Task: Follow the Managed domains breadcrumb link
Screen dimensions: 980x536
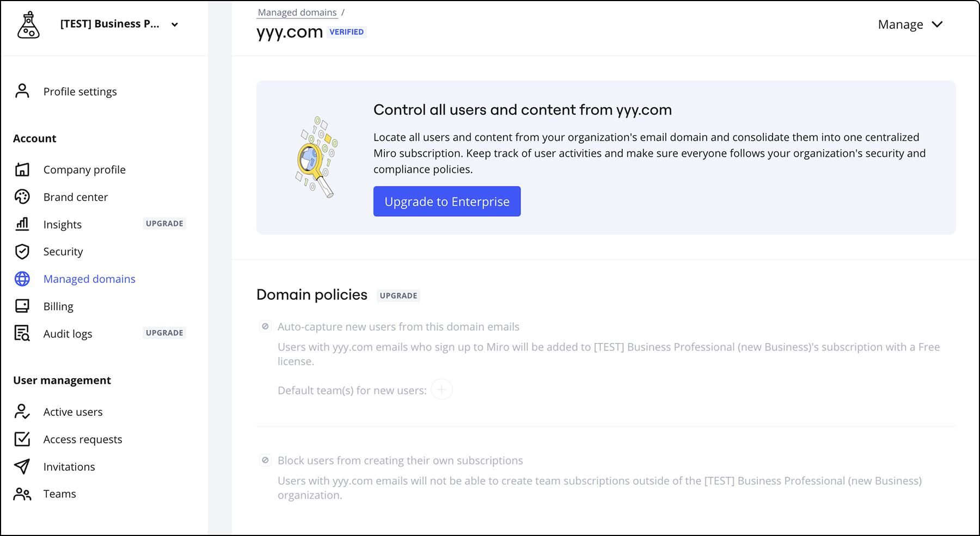Action: point(297,12)
